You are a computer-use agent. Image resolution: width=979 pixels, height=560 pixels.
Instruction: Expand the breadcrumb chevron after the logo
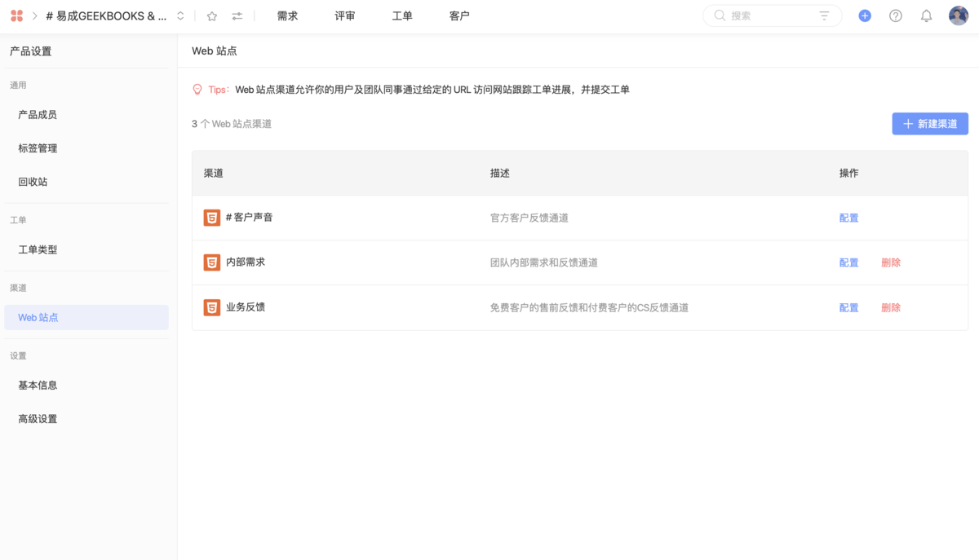[33, 15]
